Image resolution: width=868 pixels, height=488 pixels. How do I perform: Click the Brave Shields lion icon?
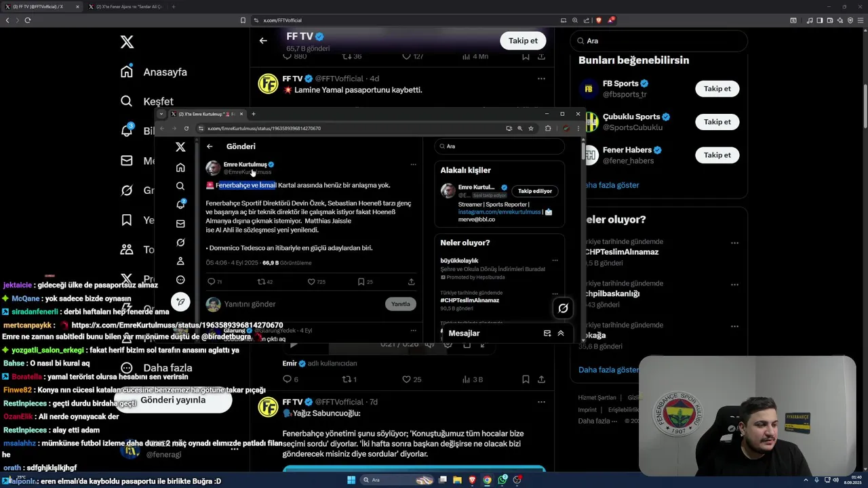(597, 20)
